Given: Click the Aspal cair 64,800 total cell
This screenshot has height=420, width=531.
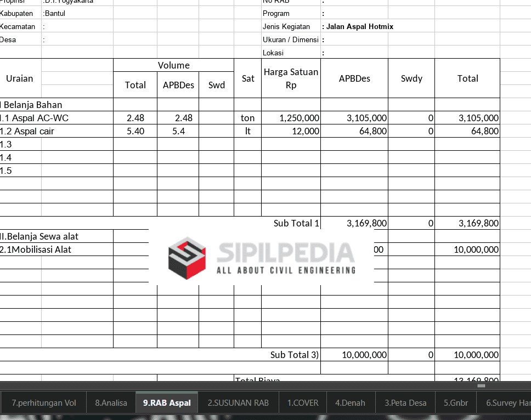Looking at the screenshot, I should click(x=467, y=131).
